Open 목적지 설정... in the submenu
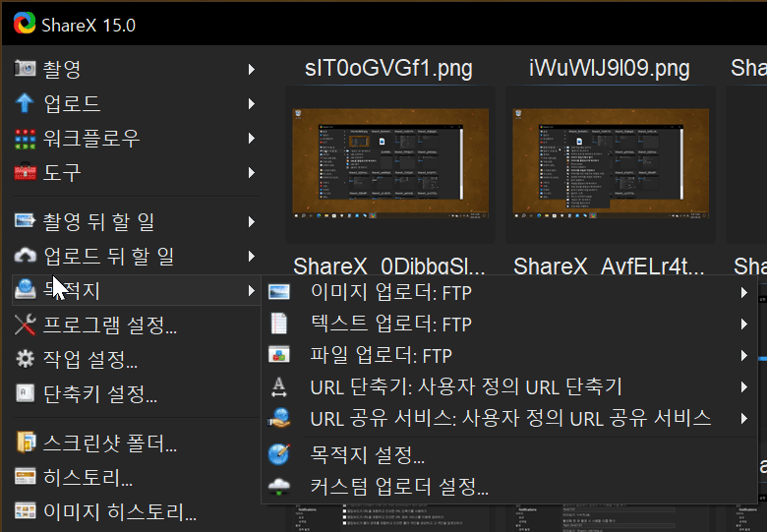Screen dimensions: 767x532 point(509,454)
